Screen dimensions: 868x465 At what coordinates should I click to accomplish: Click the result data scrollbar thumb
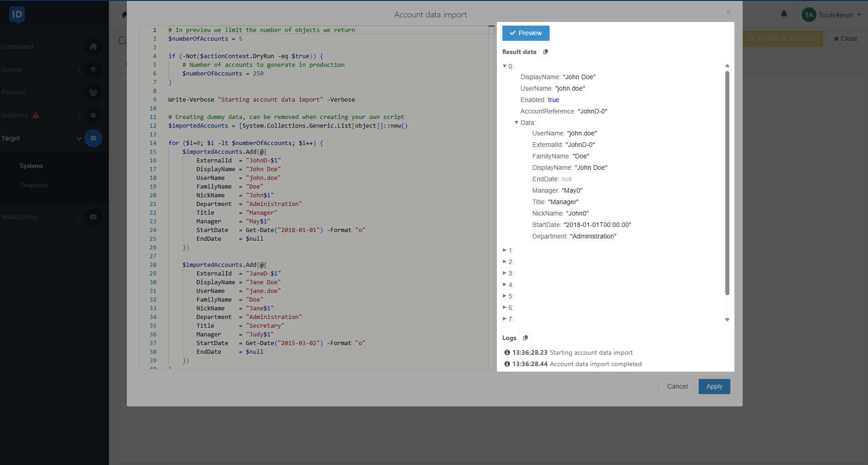pyautogui.click(x=727, y=183)
